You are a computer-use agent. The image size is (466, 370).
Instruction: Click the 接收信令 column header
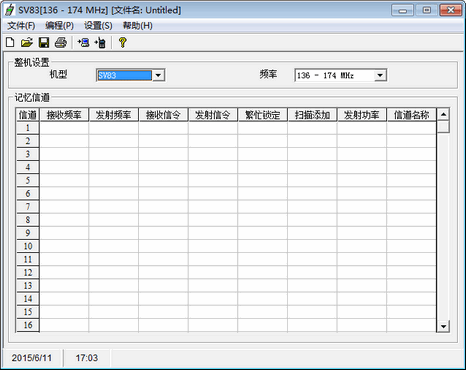163,115
